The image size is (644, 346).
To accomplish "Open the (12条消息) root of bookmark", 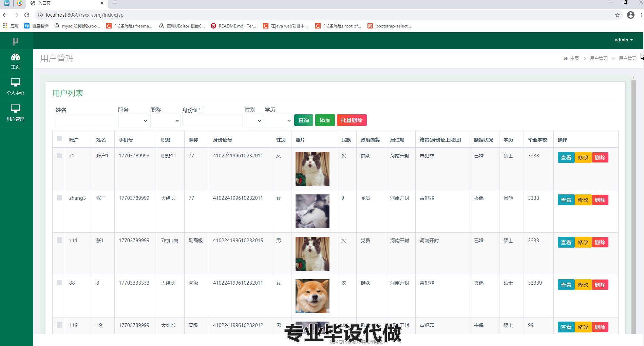I will pyautogui.click(x=338, y=26).
